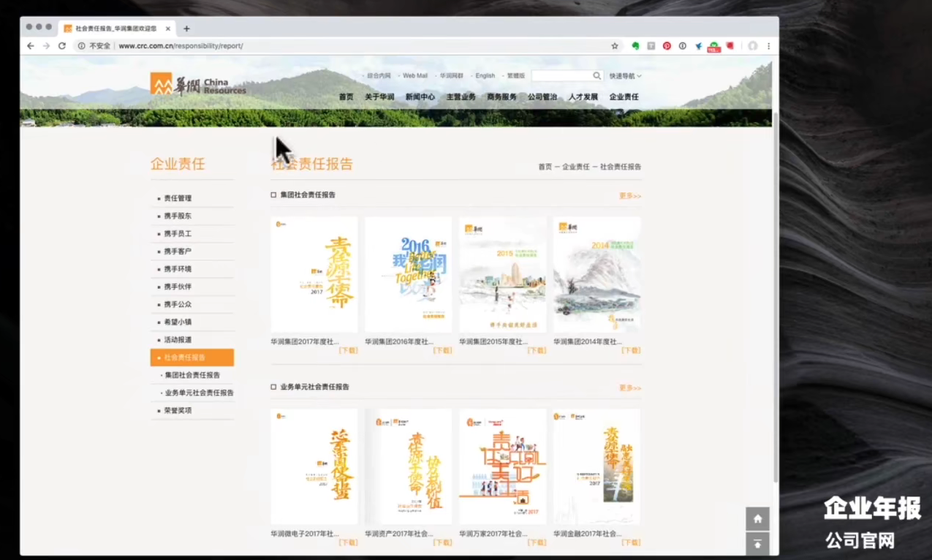Open 主营业务 navigation menu

tap(461, 97)
